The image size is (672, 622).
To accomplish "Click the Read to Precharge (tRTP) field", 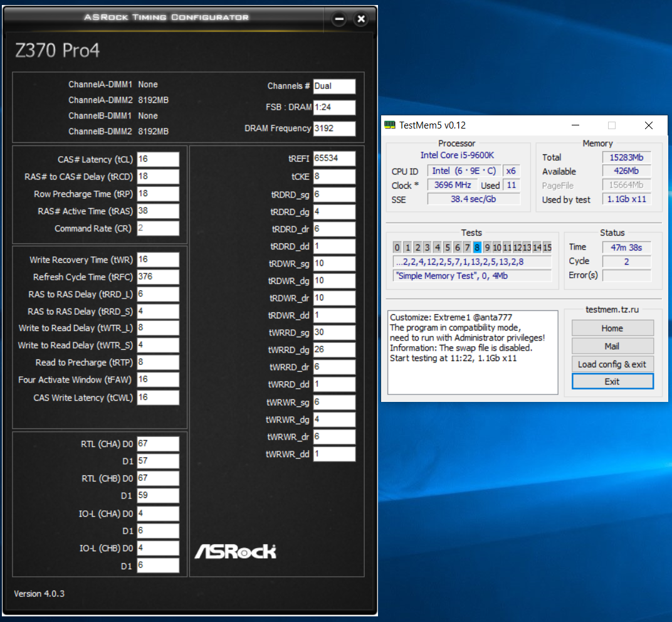I will click(x=158, y=362).
